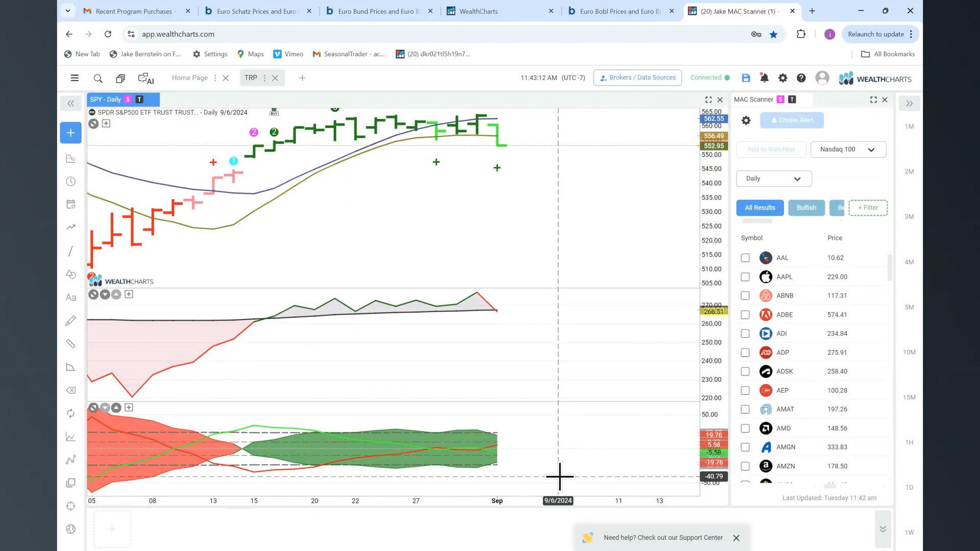
Task: Open the symbol search magnifier
Action: coord(98,78)
